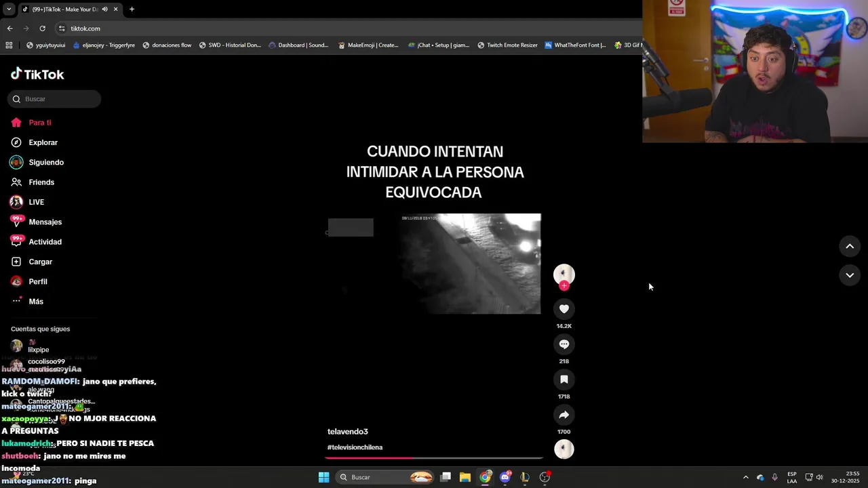Open Discord from the taskbar
The width and height of the screenshot is (868, 488).
(x=505, y=477)
